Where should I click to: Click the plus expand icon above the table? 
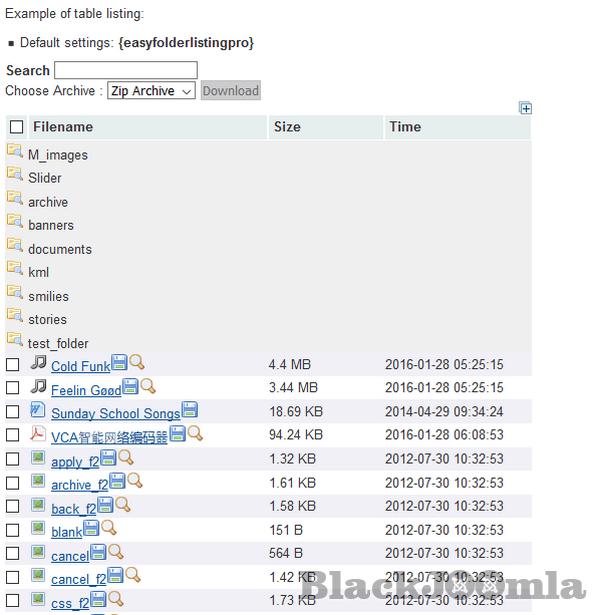click(526, 108)
